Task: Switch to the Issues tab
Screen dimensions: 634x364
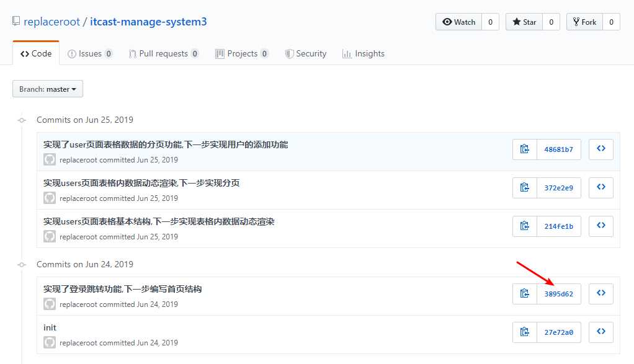Action: [90, 53]
